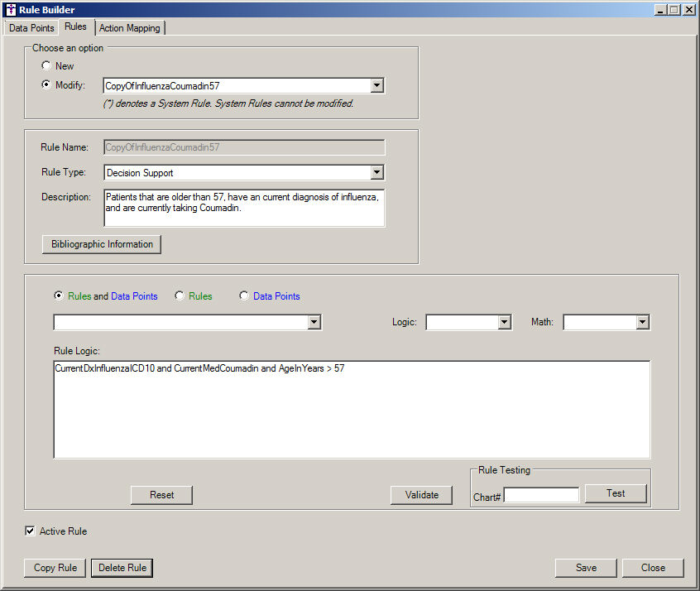Image resolution: width=700 pixels, height=591 pixels.
Task: Open the Math operator dropdown
Action: (641, 323)
